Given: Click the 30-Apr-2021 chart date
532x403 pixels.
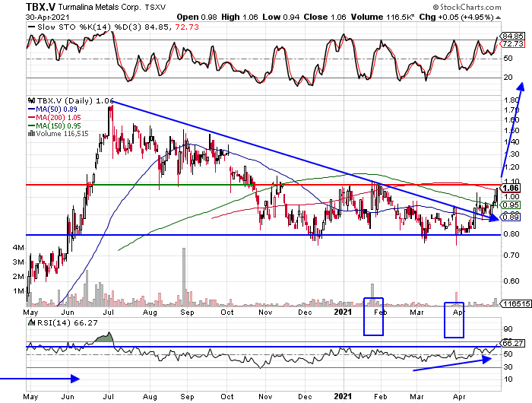Looking at the screenshot, I should click(47, 17).
